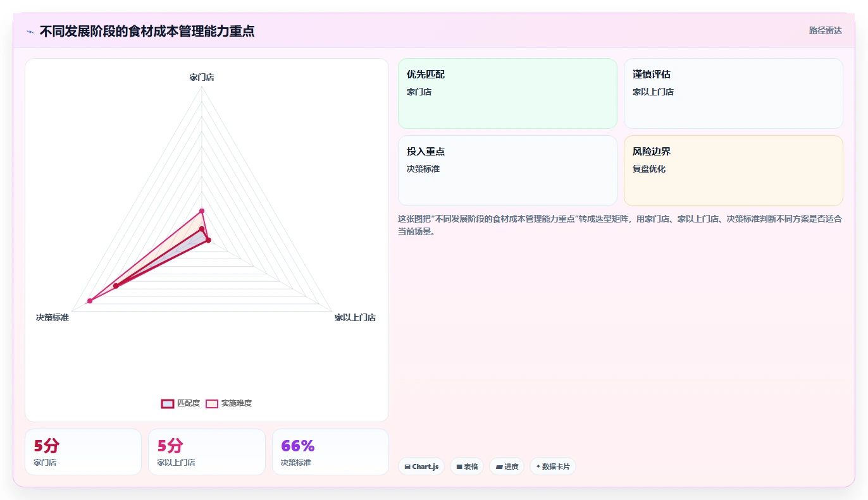The width and height of the screenshot is (868, 500).
Task: Open the 风险边界 card
Action: coord(733,171)
